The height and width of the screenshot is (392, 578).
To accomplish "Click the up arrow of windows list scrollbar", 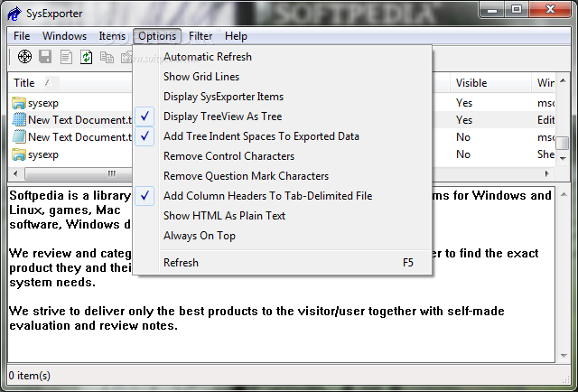I will point(563,80).
